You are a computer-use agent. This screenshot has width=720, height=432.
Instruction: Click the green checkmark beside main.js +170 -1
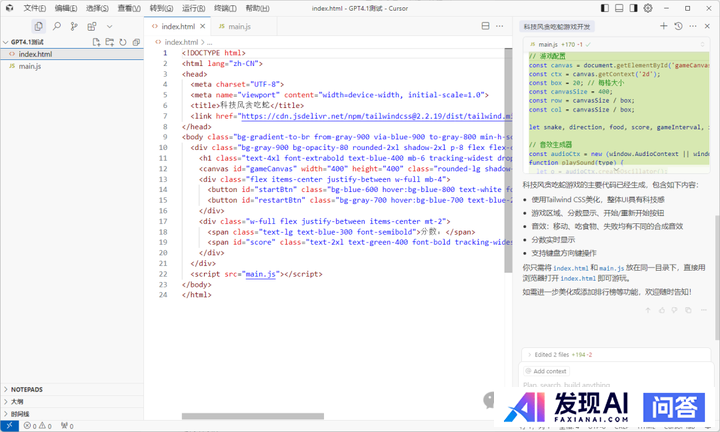tap(588, 45)
